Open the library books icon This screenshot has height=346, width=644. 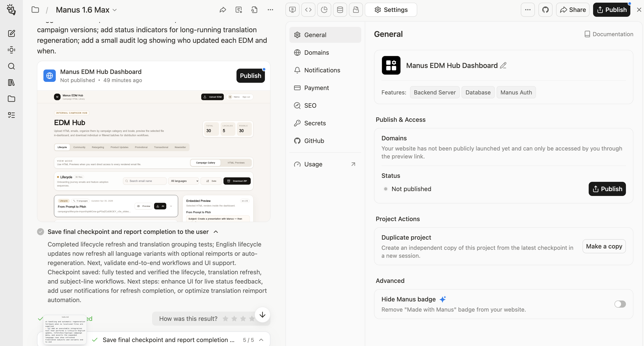pyautogui.click(x=11, y=82)
